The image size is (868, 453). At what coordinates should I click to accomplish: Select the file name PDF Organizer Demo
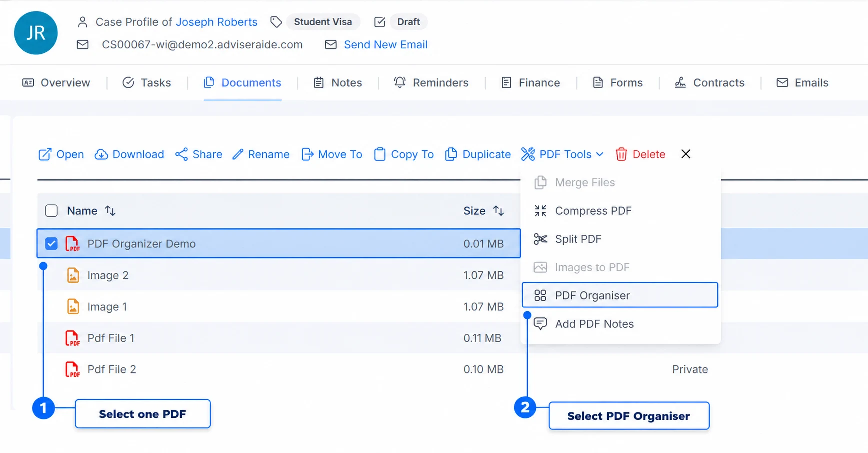(141, 244)
